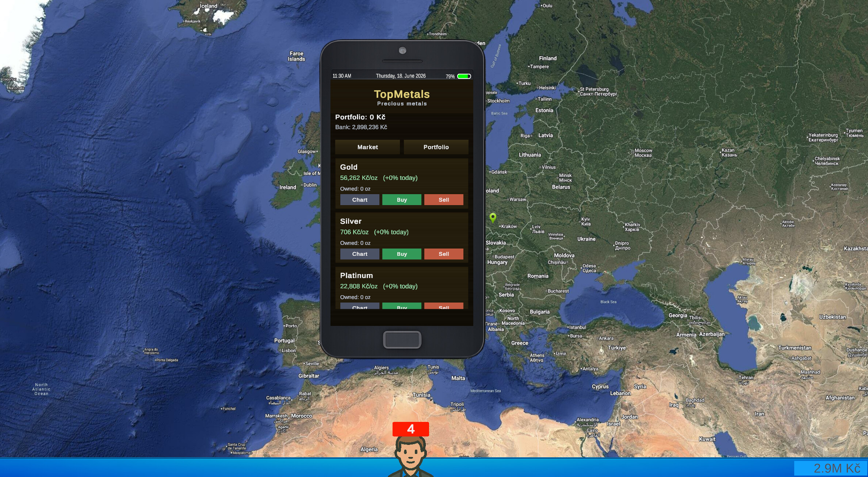
Task: Click the businessman avatar character
Action: [x=410, y=456]
